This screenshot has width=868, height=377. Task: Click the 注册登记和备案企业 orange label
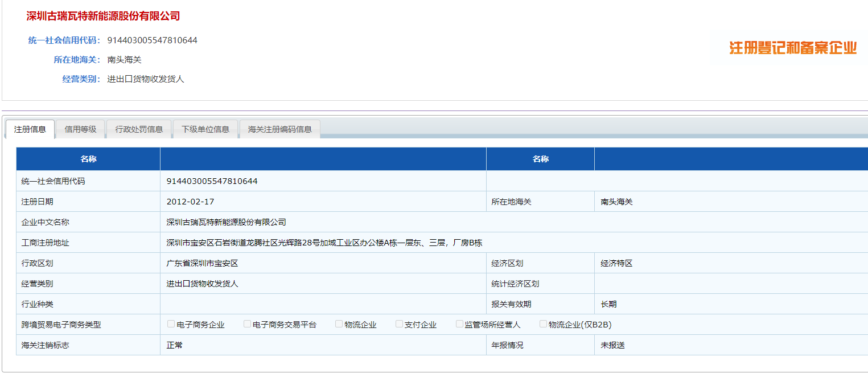coord(793,48)
